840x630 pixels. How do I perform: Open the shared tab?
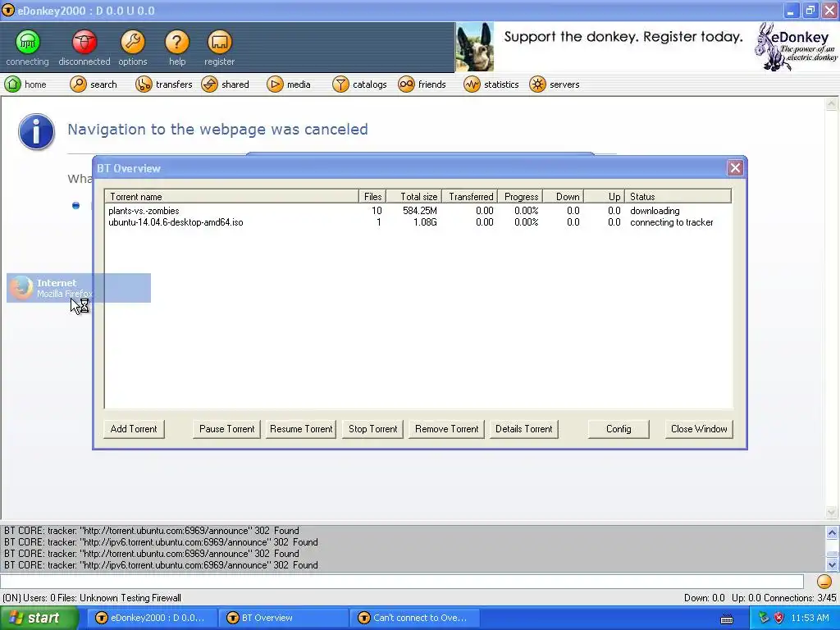(225, 84)
